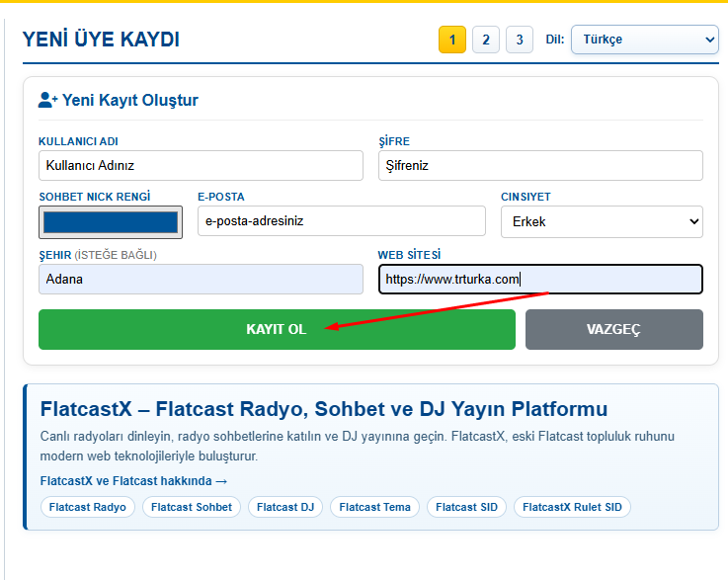Image resolution: width=728 pixels, height=580 pixels.
Task: Click the Kullanıcı Adı input field
Action: click(201, 165)
